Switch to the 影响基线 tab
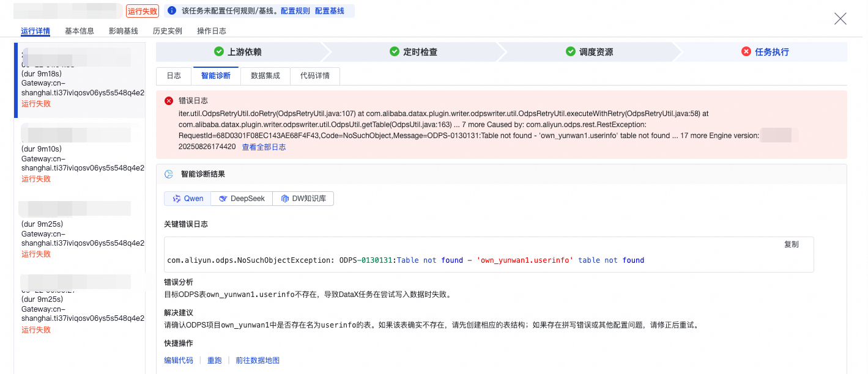This screenshot has width=868, height=374. click(x=124, y=31)
